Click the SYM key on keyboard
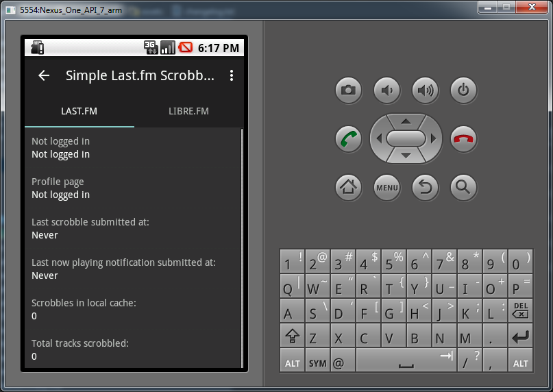Image resolution: width=553 pixels, height=392 pixels. [x=317, y=360]
